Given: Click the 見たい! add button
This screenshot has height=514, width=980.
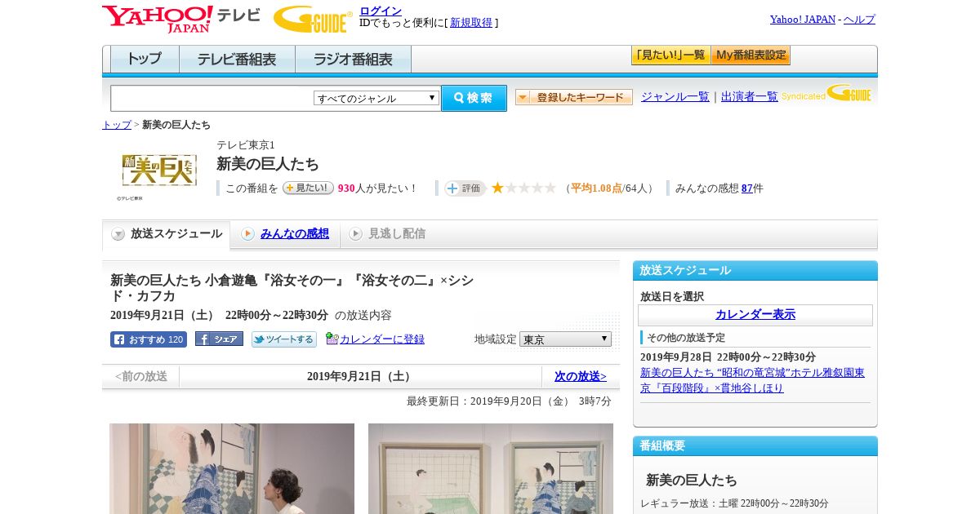Looking at the screenshot, I should [x=308, y=188].
